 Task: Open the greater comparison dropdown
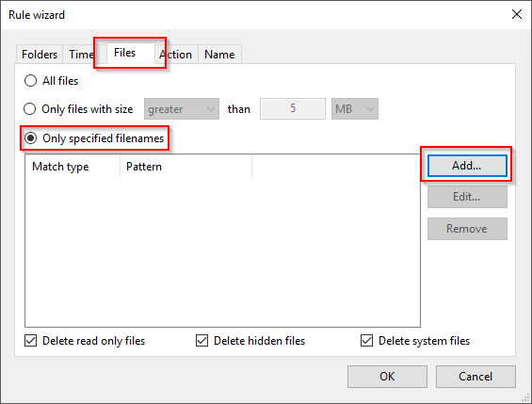(182, 109)
